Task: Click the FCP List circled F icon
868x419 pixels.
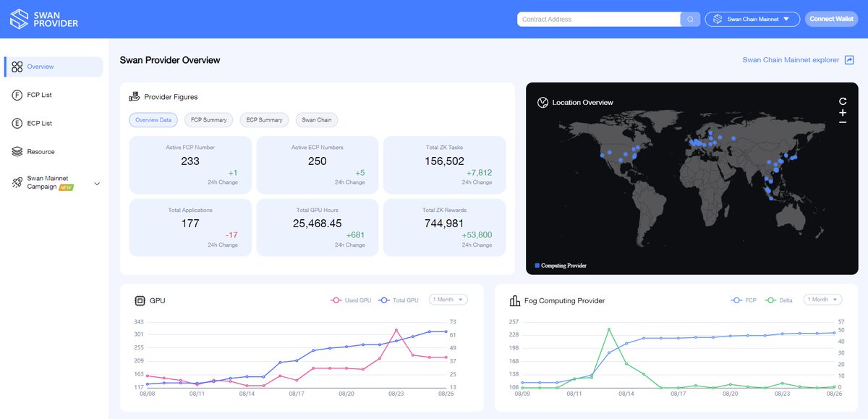Action: pyautogui.click(x=17, y=95)
